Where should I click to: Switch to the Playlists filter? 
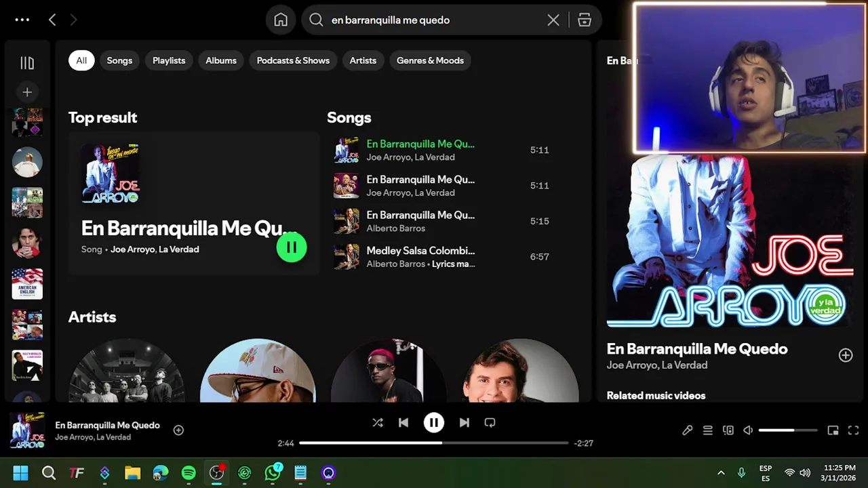point(169,60)
